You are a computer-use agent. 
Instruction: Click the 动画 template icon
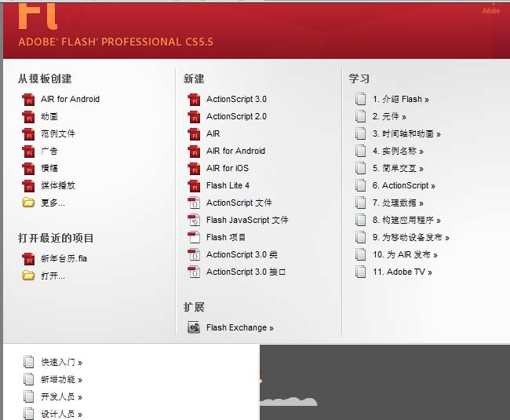coord(28,116)
